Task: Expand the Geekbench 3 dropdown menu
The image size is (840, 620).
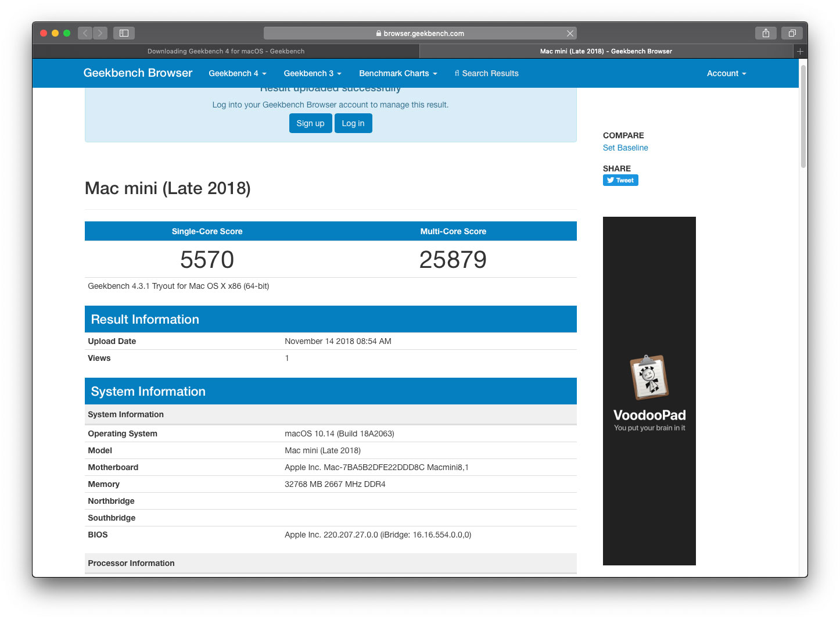Action: point(313,73)
